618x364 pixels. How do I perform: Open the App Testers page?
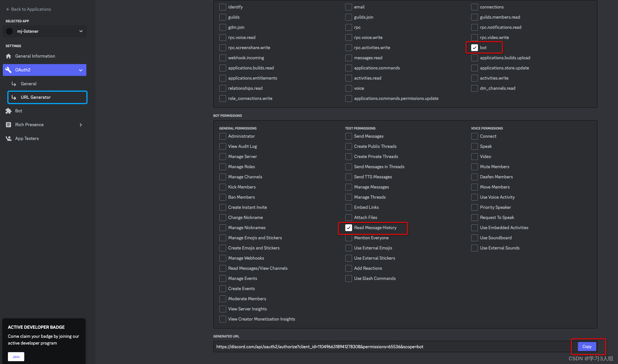(45, 139)
